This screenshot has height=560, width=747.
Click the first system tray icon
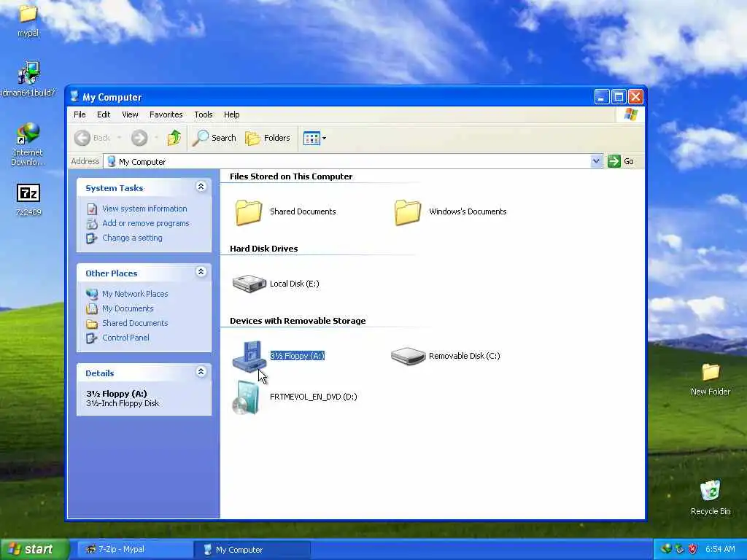666,549
